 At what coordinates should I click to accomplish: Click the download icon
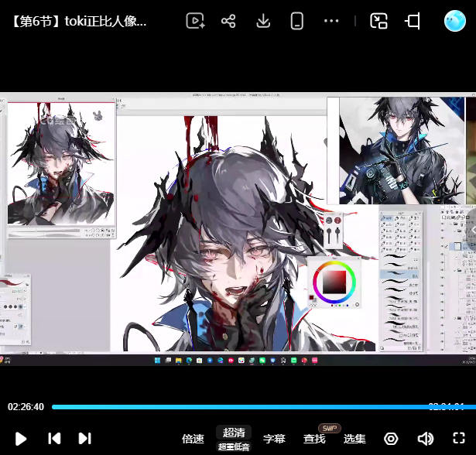(263, 21)
